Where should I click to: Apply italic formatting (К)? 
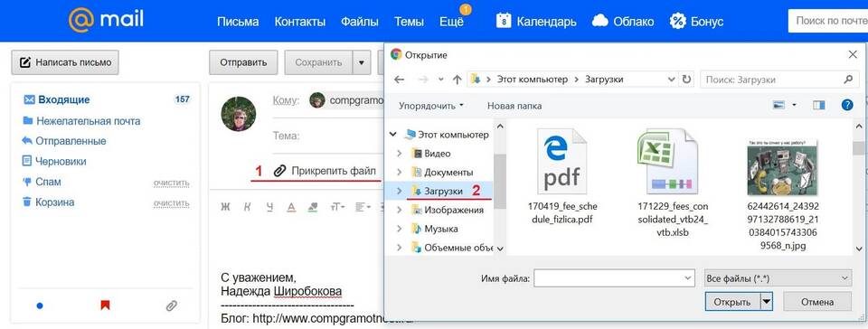point(248,207)
